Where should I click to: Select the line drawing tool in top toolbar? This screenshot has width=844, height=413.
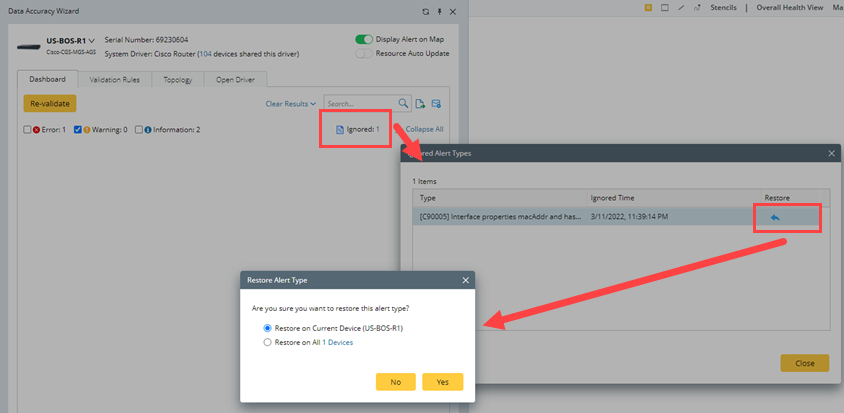(x=681, y=7)
